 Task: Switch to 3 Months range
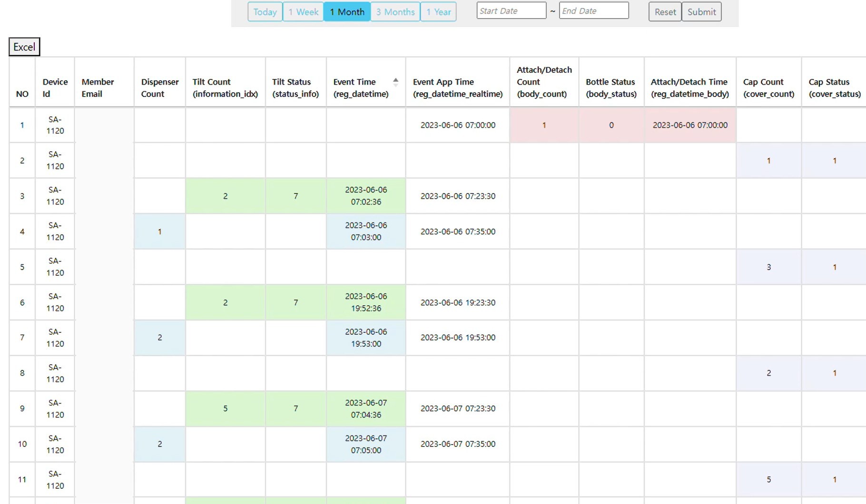pos(395,12)
